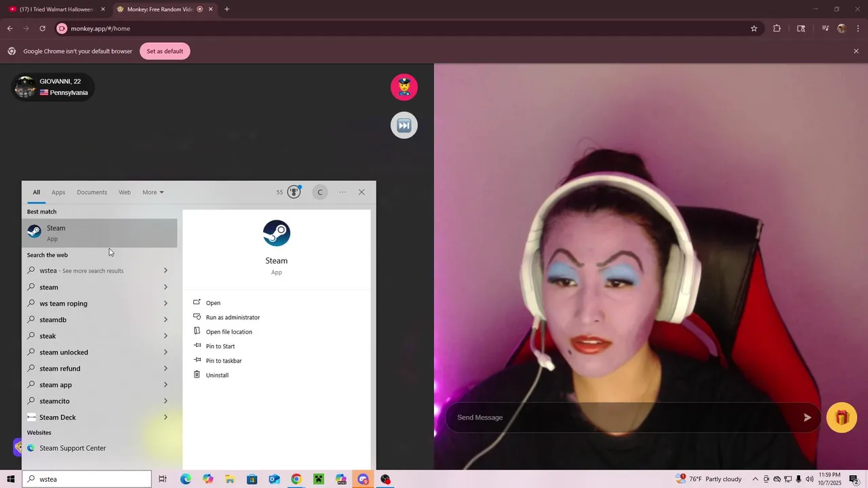868x488 pixels.
Task: Click the taskbar search box containing wstea
Action: click(x=87, y=479)
